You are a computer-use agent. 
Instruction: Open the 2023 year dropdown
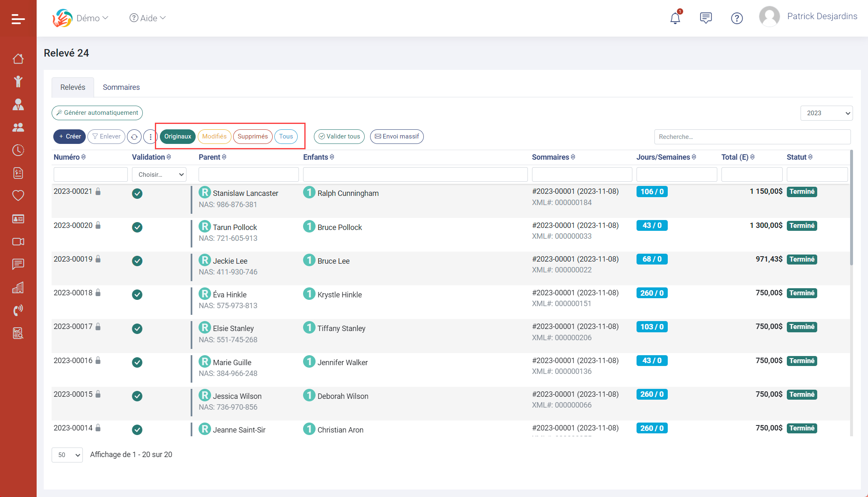826,113
